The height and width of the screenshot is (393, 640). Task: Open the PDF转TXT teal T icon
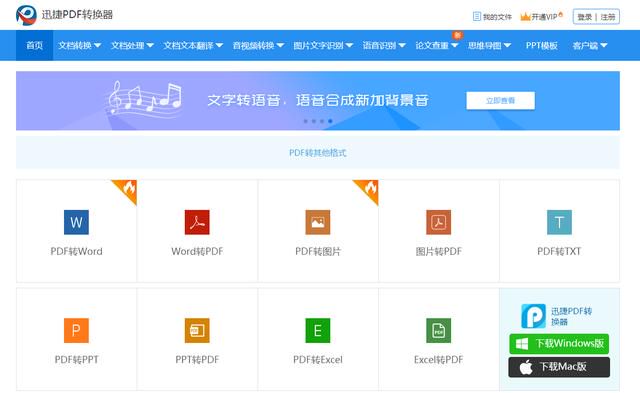(559, 222)
